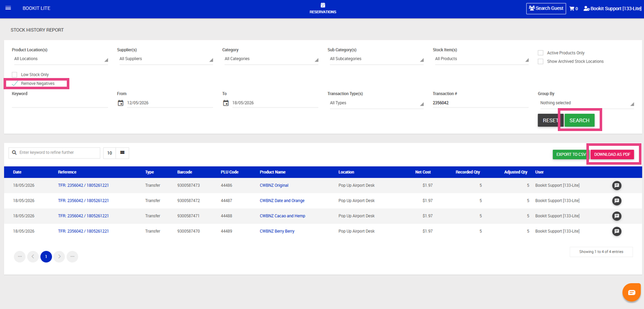
Task: Open product CWBNZ Original
Action: 274,186
